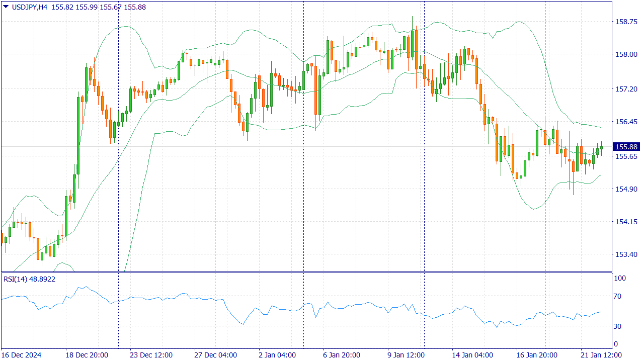Select the highlighted 155.88 current price label
The image size is (644, 362).
pyautogui.click(x=626, y=147)
